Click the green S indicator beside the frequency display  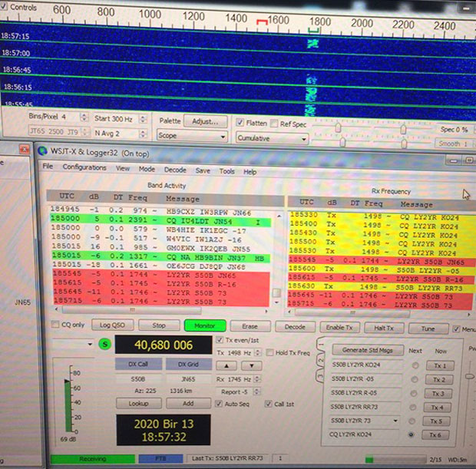pyautogui.click(x=104, y=344)
